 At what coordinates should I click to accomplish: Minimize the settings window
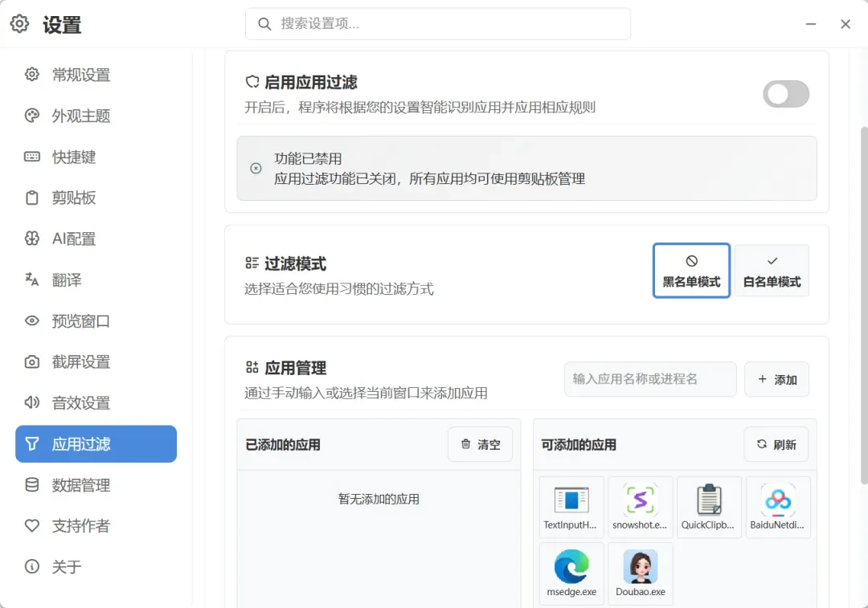(x=811, y=24)
